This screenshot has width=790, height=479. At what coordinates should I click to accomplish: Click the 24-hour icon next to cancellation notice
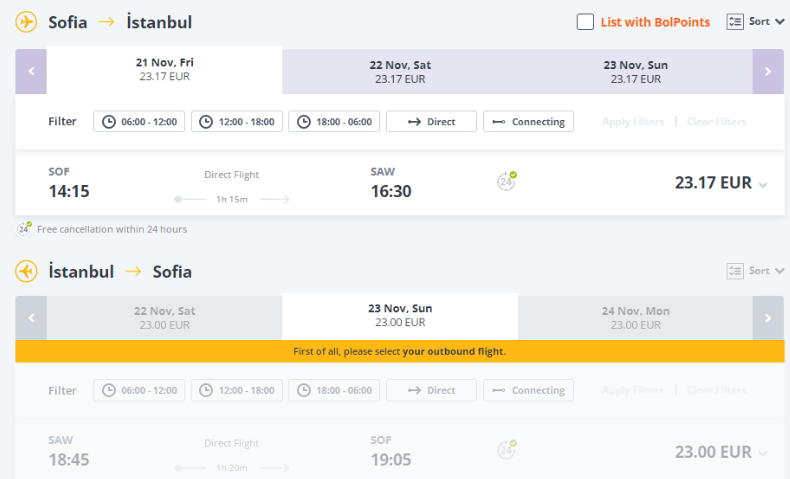(24, 229)
